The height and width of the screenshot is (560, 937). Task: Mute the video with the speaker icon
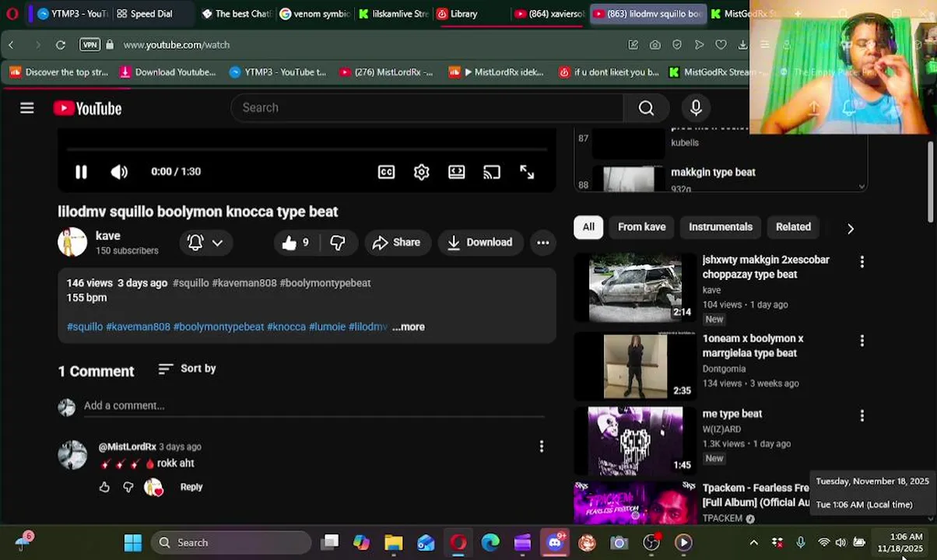pyautogui.click(x=119, y=172)
